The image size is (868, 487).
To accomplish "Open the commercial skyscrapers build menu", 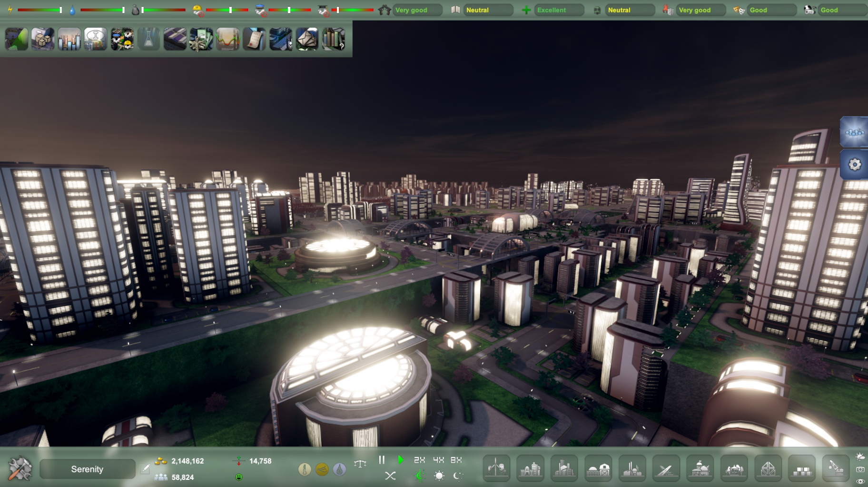I will 564,468.
